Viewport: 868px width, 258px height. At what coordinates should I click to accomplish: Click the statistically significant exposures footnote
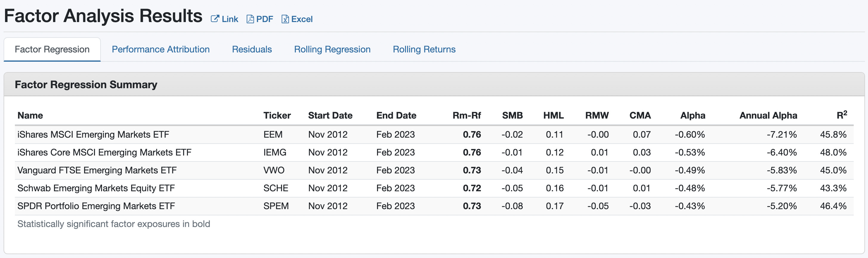pyautogui.click(x=114, y=224)
